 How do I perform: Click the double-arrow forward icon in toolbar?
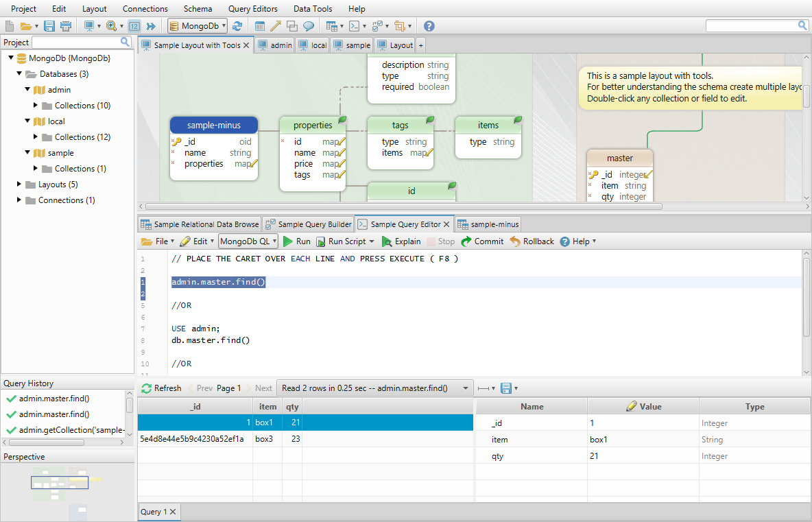tap(151, 26)
